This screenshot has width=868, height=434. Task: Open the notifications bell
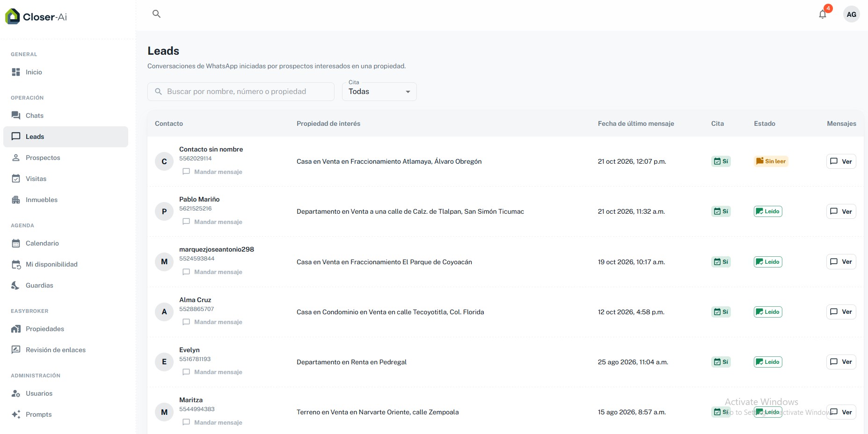(823, 14)
